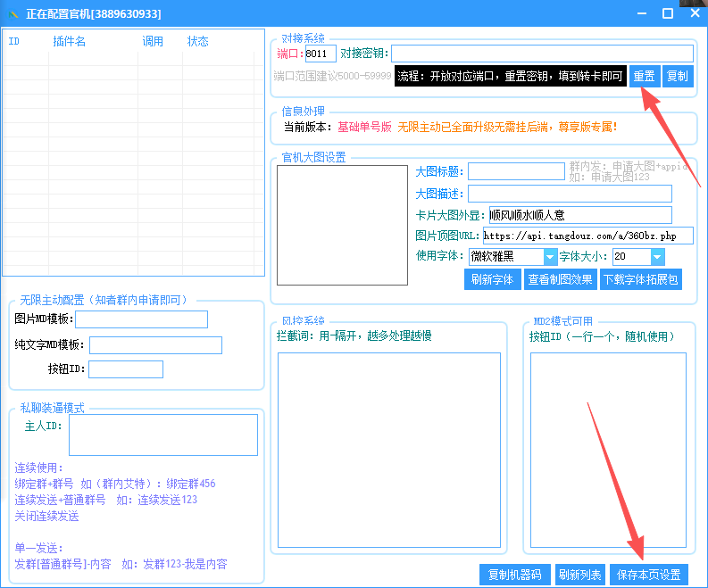Click the 插件名 column header
Screen dimensions: 708x588
[x=70, y=42]
